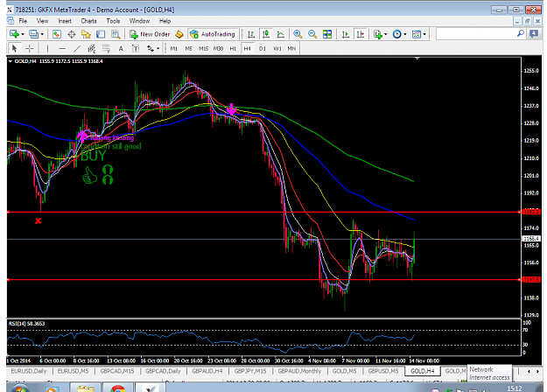Switch to the EURUSD,Daily chart tab

29,371
